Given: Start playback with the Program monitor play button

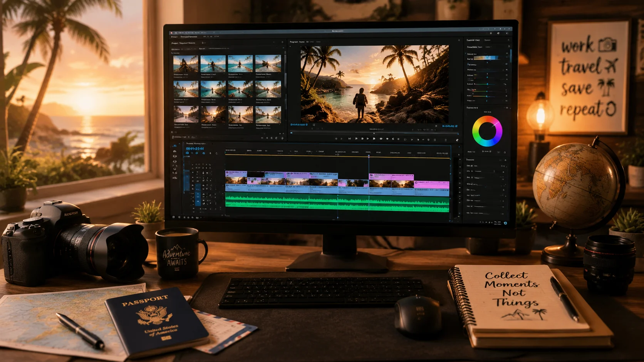Looking at the screenshot, I should 367,138.
